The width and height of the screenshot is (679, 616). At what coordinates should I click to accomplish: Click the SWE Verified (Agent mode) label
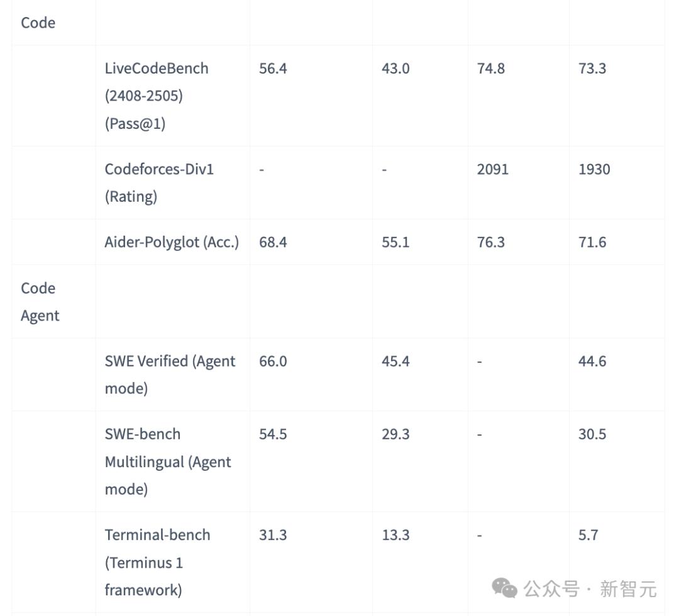click(170, 374)
